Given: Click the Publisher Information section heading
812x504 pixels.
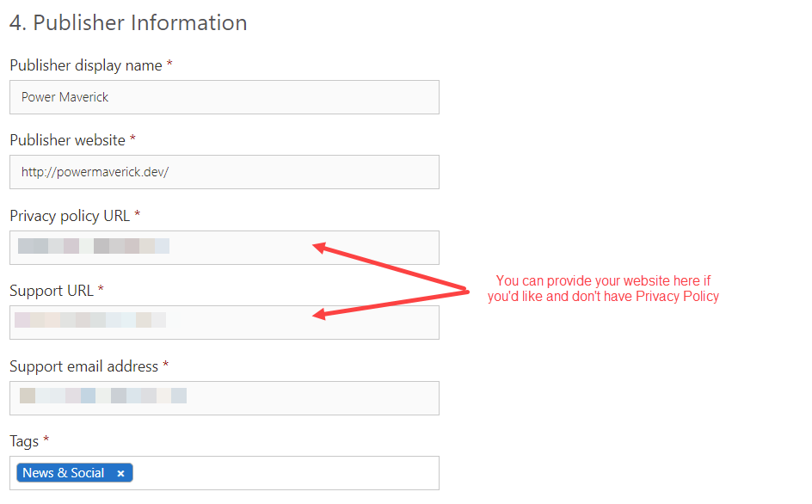Looking at the screenshot, I should pos(128,22).
